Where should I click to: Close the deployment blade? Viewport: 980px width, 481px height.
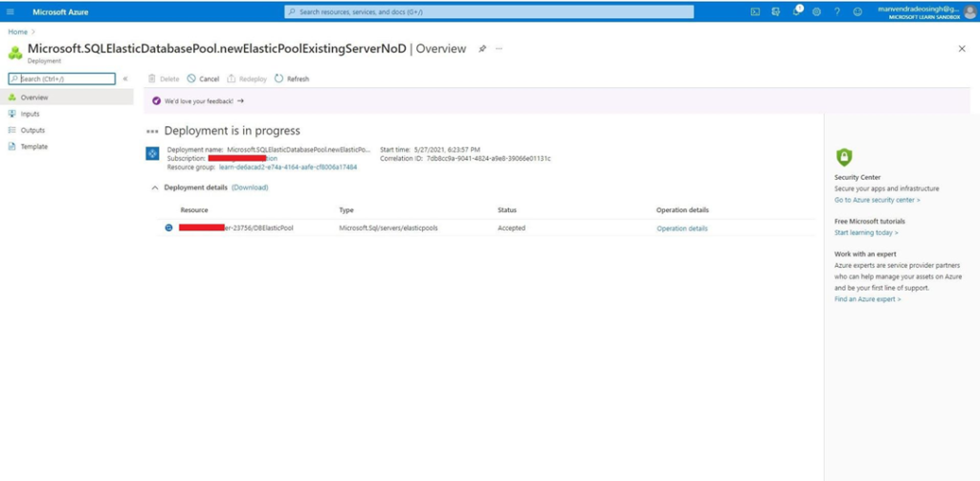tap(962, 49)
